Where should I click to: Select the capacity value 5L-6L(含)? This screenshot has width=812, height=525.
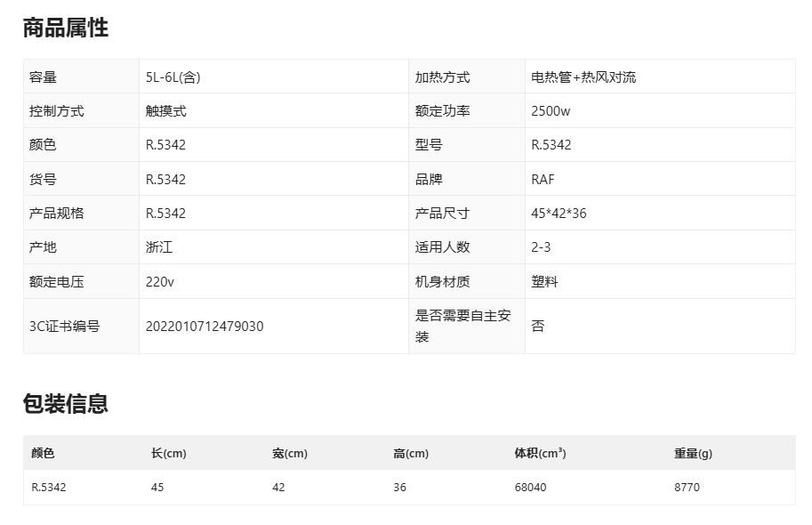click(x=173, y=77)
